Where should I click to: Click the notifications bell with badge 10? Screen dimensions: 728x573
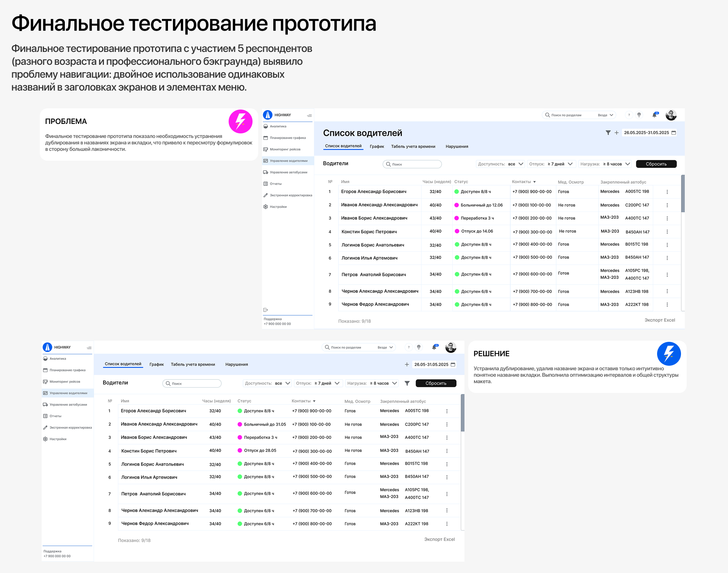[654, 115]
